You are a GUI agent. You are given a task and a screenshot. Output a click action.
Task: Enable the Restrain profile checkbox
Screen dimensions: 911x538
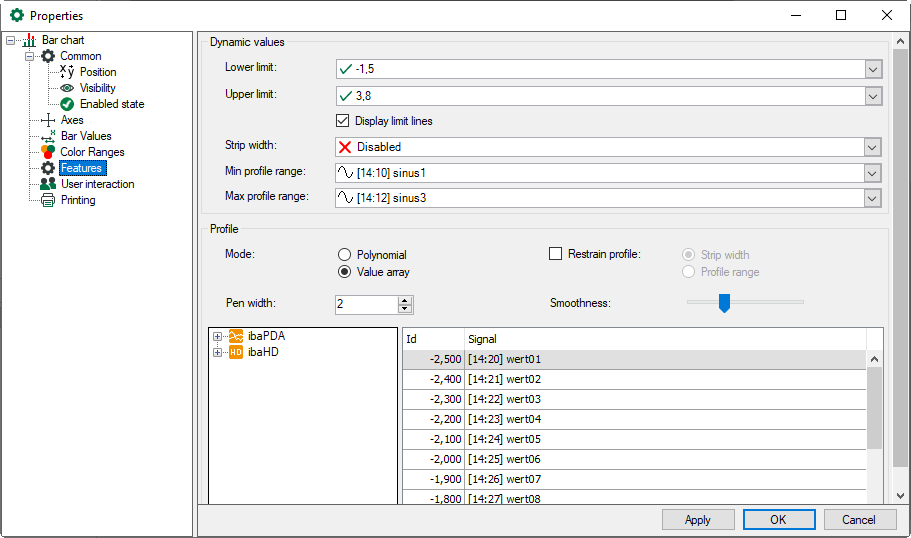click(556, 254)
